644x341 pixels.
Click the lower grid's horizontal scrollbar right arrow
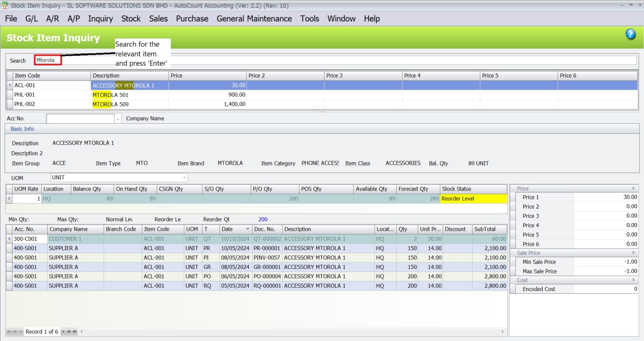502,331
